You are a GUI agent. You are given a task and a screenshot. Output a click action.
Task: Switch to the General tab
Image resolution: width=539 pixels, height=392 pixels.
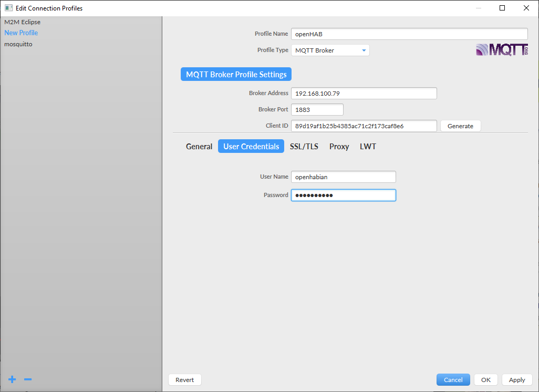click(x=199, y=146)
